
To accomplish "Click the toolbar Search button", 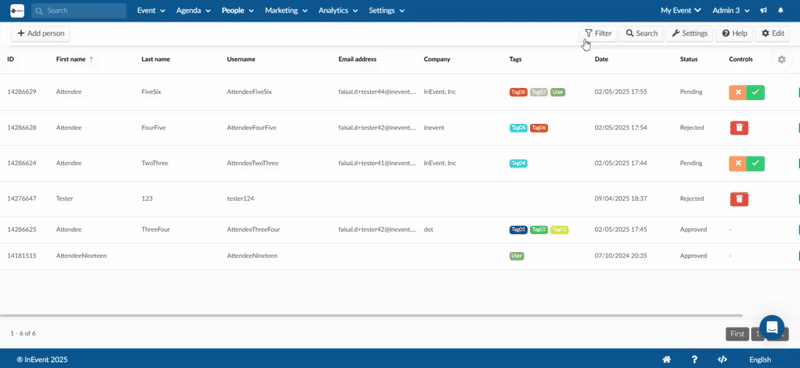I will [641, 34].
